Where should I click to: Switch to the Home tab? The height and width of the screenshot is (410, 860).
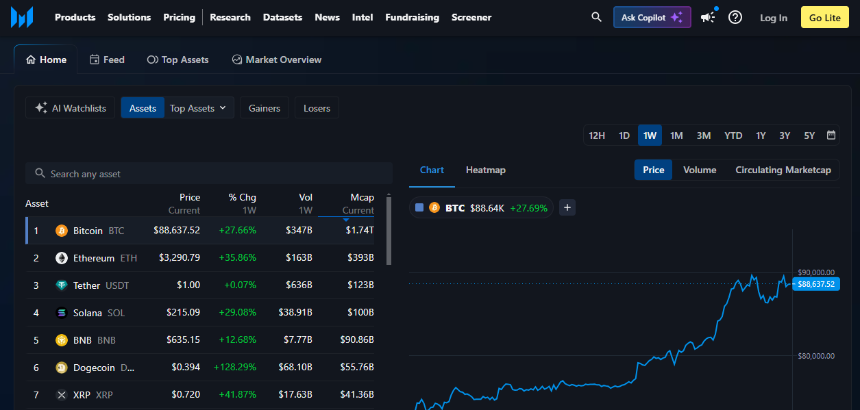point(46,60)
